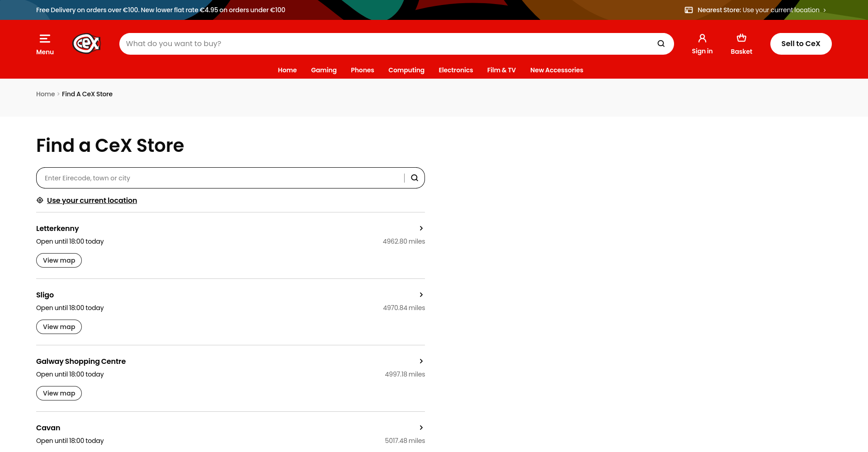Click the Home breadcrumb link
868x452 pixels.
(45, 94)
